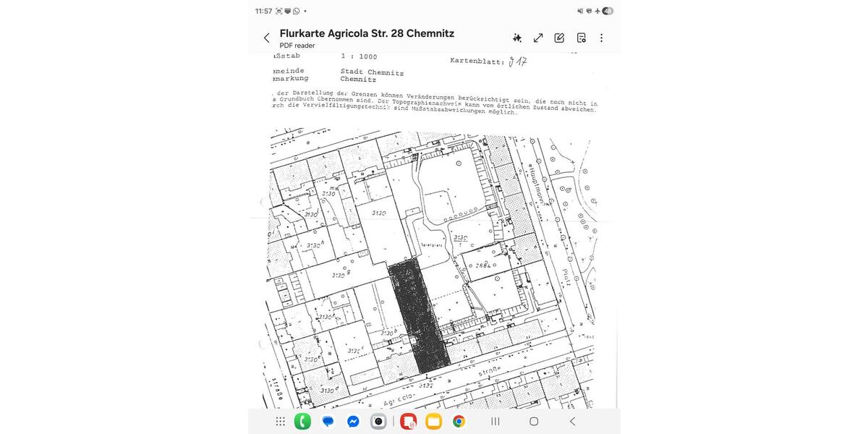
Task: Click the Stadt Chemnitz text in the document
Action: [372, 72]
